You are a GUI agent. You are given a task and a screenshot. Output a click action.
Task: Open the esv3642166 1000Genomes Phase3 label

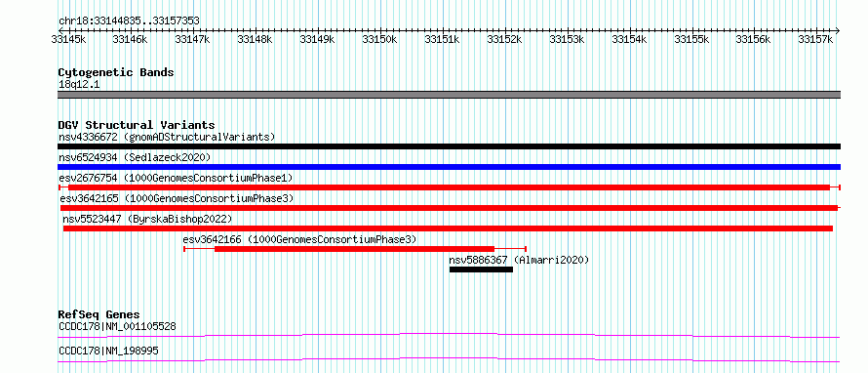point(299,239)
